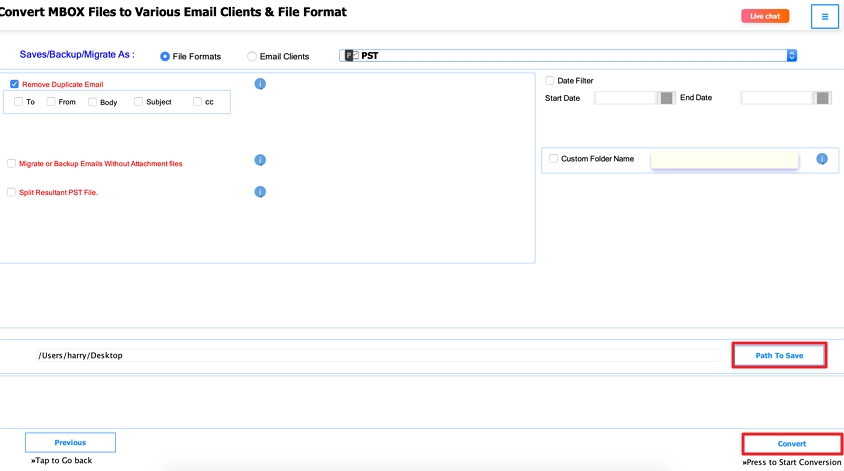This screenshot has width=844, height=471.
Task: Open the Live chat button
Action: 765,16
